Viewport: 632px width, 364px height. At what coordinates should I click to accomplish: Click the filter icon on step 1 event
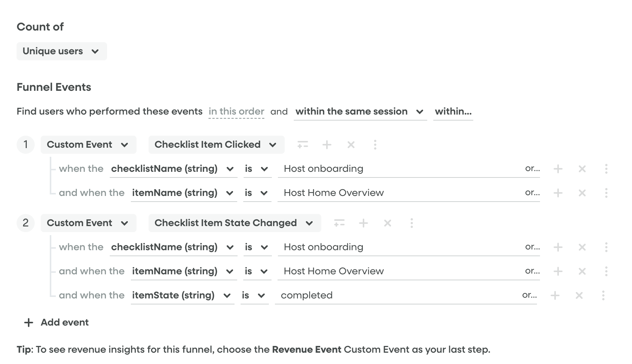click(302, 145)
